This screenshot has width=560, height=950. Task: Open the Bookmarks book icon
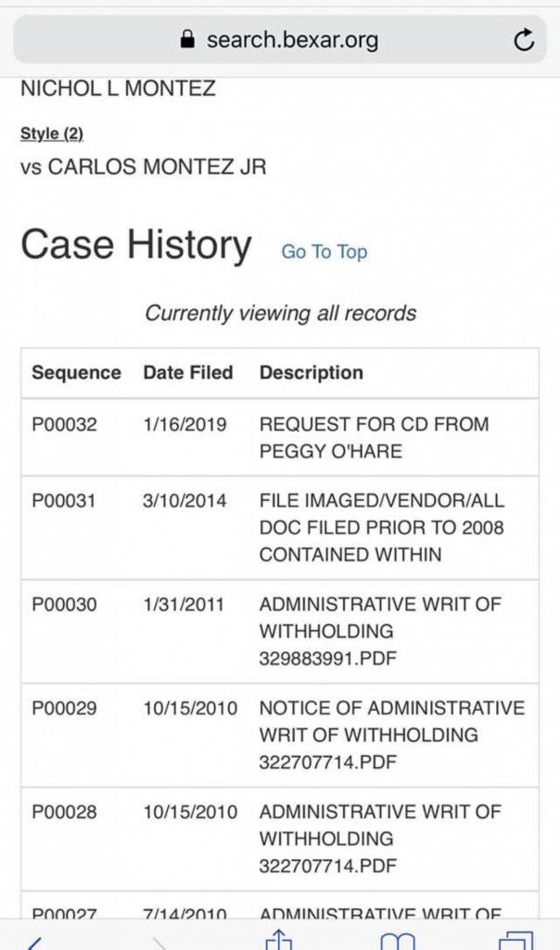[x=398, y=942]
